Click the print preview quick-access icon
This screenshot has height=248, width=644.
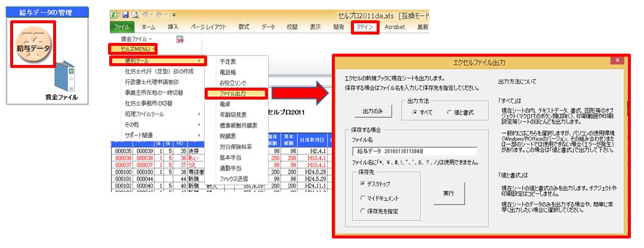tap(135, 15)
